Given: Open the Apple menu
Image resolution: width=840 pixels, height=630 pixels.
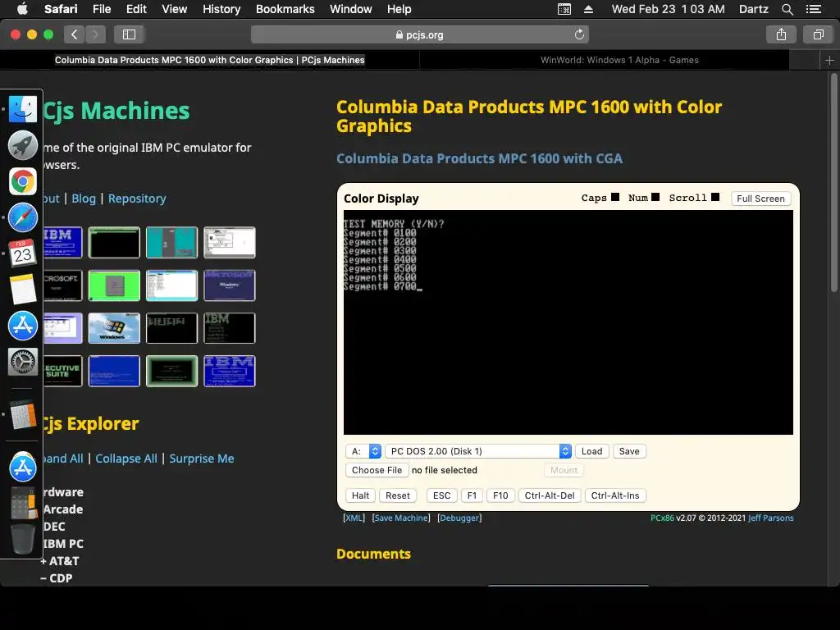Looking at the screenshot, I should 22,9.
